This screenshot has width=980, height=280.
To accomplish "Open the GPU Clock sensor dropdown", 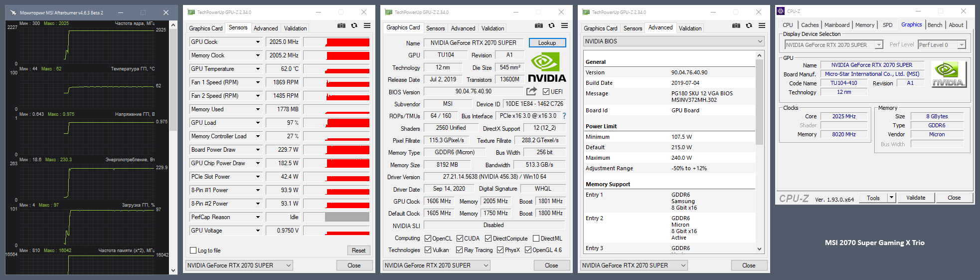I will (258, 42).
